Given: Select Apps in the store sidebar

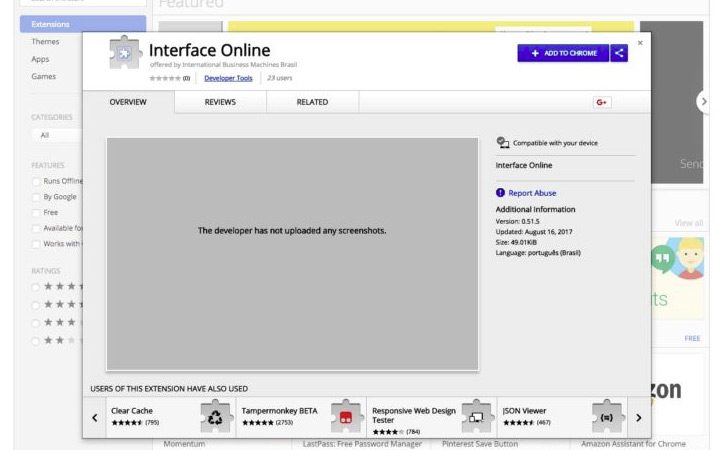Looking at the screenshot, I should 40,59.
